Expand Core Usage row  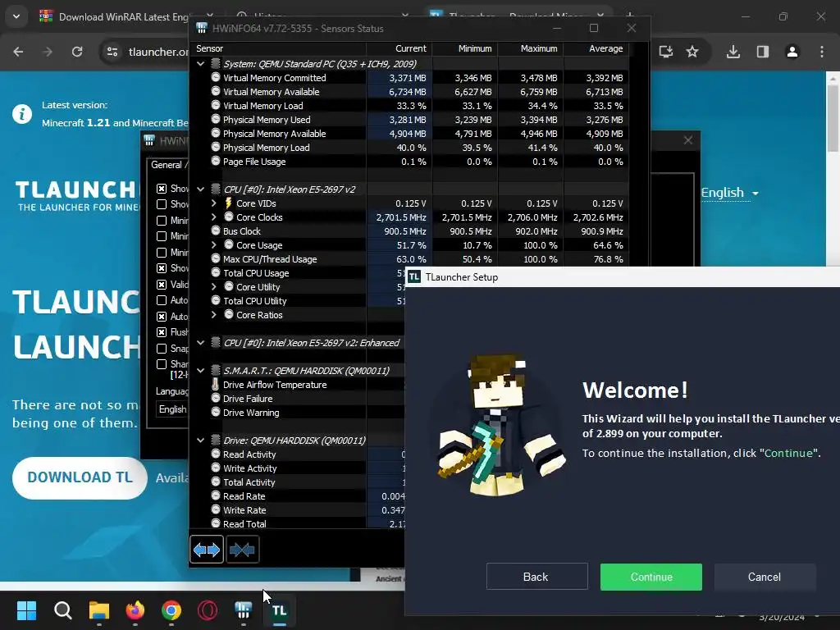pyautogui.click(x=214, y=244)
